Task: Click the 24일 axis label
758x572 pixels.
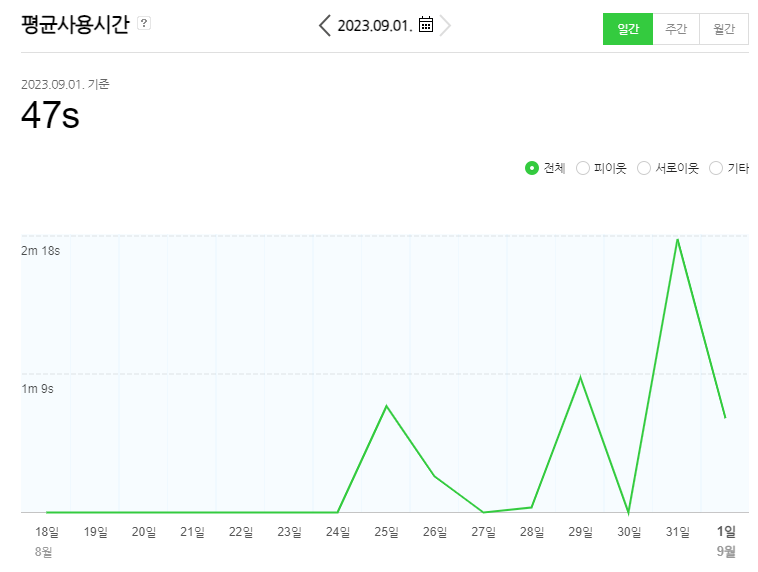Action: click(338, 532)
